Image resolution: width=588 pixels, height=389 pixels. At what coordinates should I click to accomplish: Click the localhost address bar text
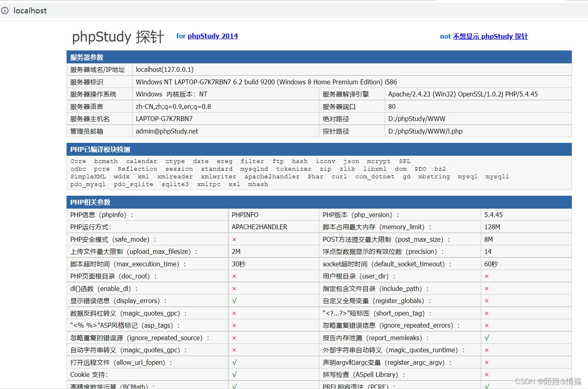pyautogui.click(x=30, y=10)
